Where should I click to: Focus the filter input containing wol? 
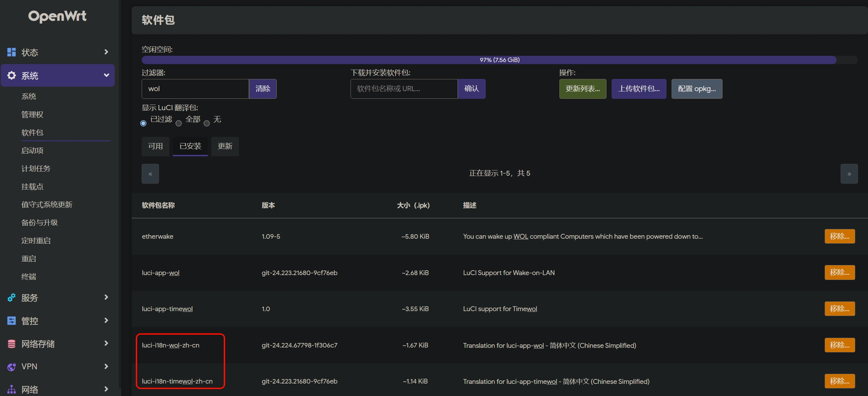tap(195, 89)
